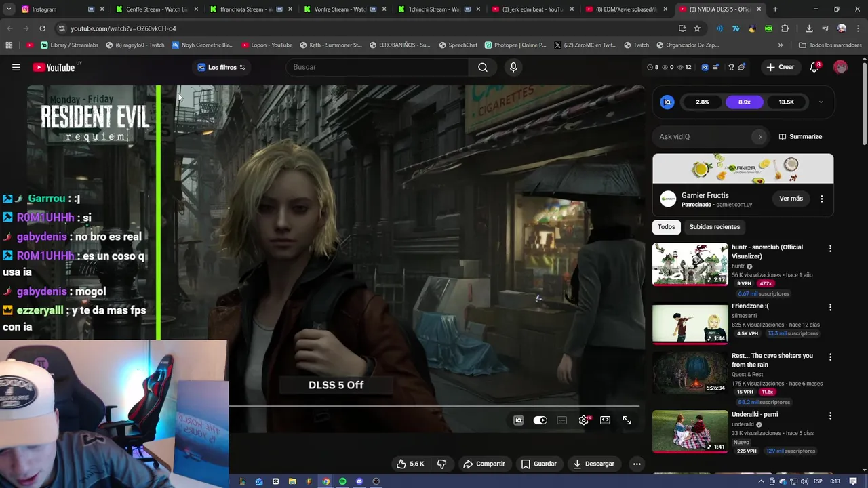Click 'Ver más' on Garnier Fructis ad
The image size is (868, 488).
(x=791, y=199)
